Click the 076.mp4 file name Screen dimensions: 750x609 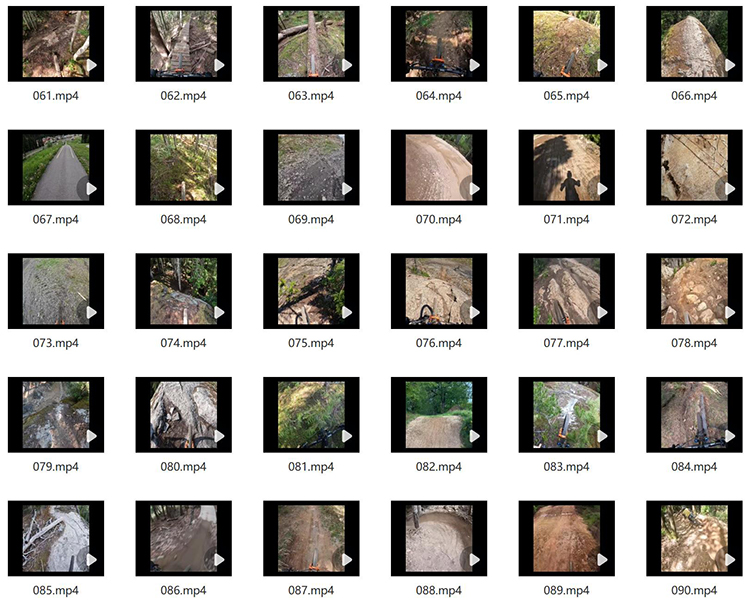tap(439, 343)
